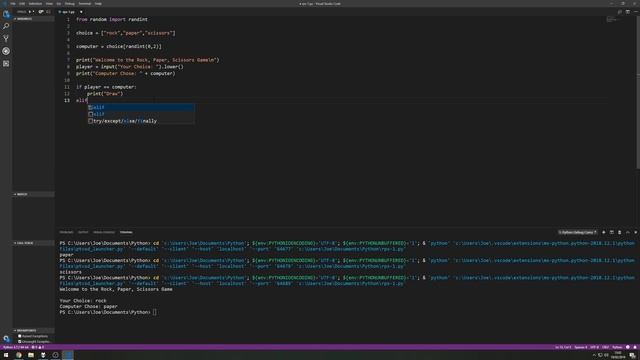The width and height of the screenshot is (640, 360).
Task: Accept the highlighted elif suggestion
Action: coord(141,107)
